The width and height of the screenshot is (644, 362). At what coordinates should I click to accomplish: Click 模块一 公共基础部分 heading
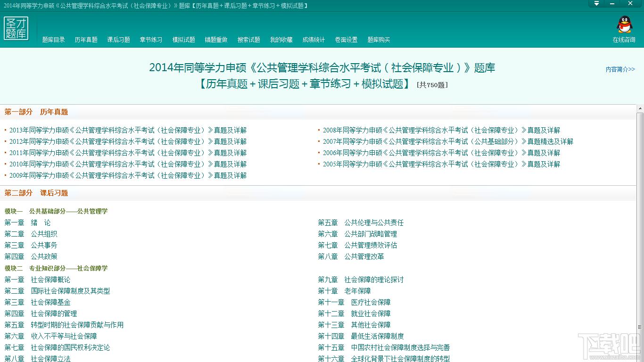coord(56,211)
